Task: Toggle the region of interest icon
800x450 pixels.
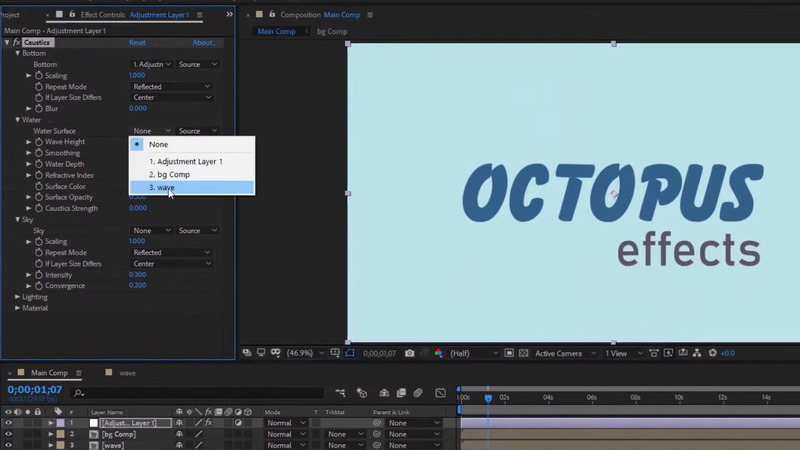Action: [509, 353]
